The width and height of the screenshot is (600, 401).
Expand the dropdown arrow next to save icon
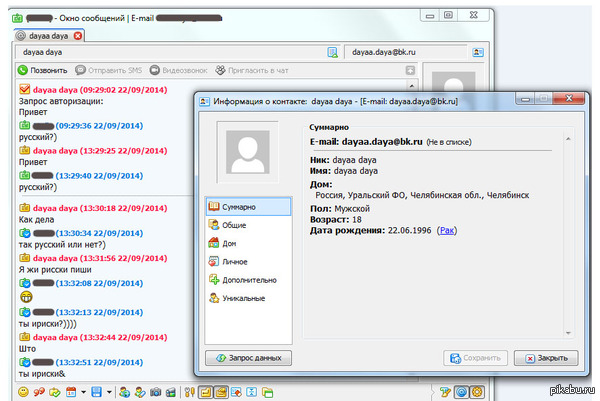[108, 391]
